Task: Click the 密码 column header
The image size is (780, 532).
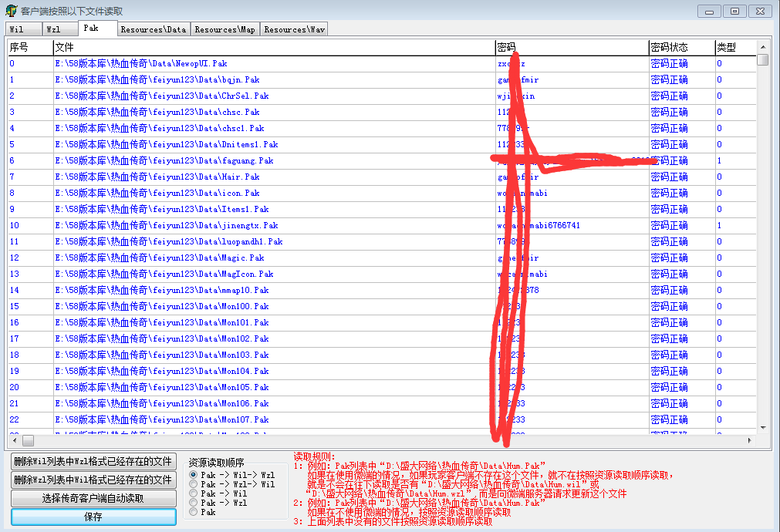Action: coord(572,47)
